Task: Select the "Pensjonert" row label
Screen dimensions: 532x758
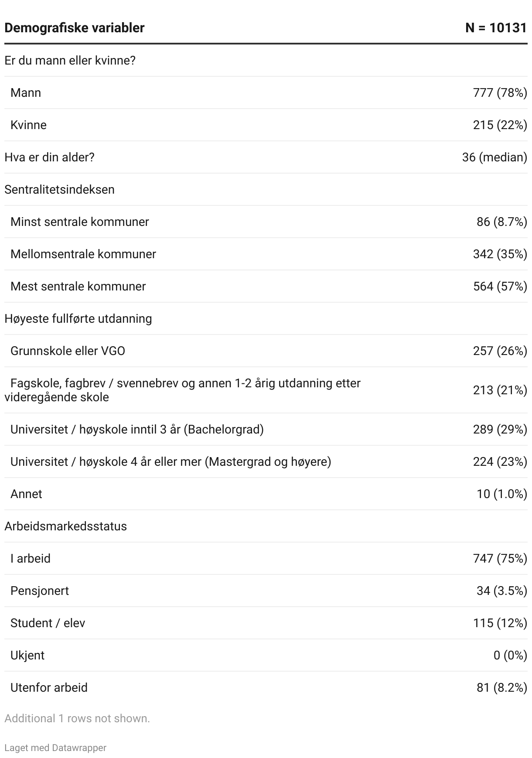Action: click(x=40, y=591)
